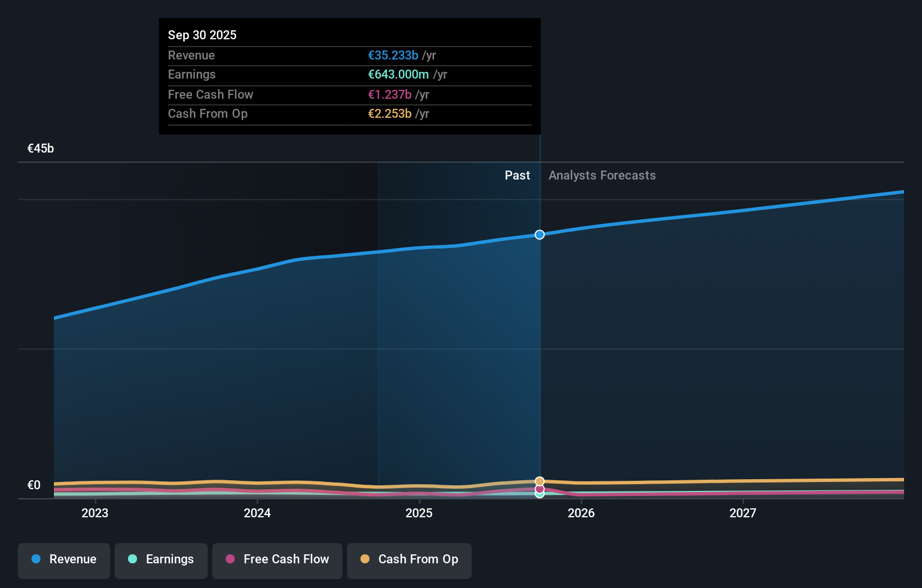Toggle the Cash From Op series display
Viewport: 922px width, 588px height.
409,559
